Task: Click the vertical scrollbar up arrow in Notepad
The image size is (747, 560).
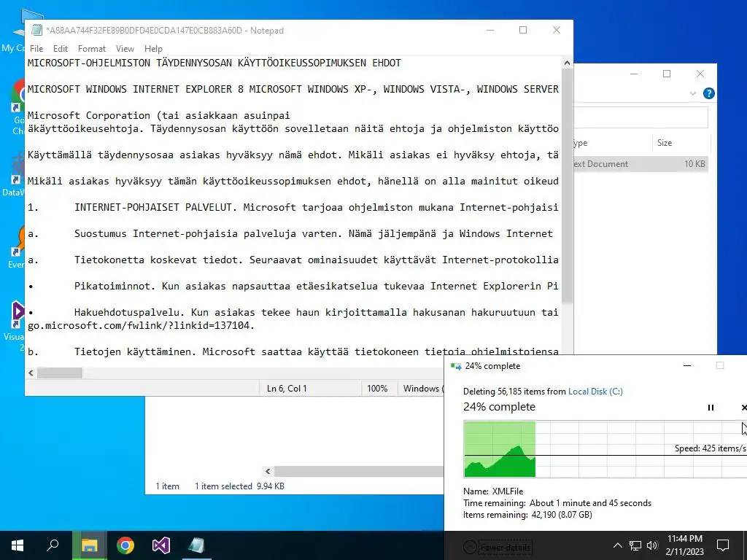Action: tap(567, 63)
